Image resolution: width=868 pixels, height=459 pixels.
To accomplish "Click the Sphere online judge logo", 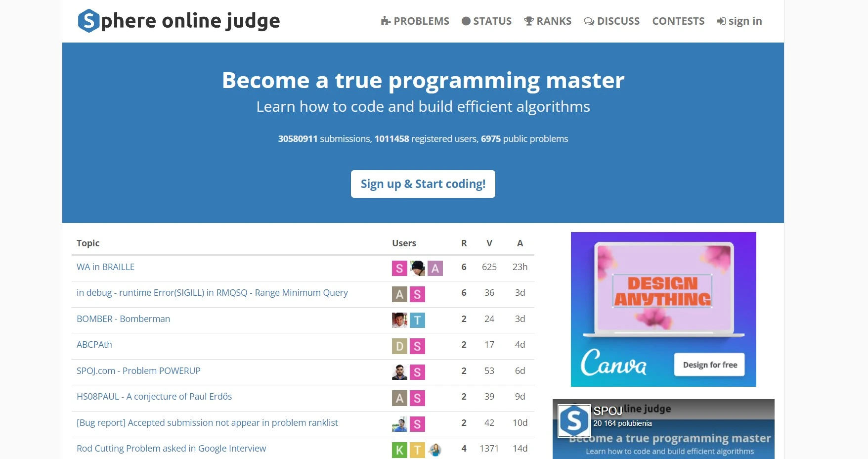I will [178, 21].
